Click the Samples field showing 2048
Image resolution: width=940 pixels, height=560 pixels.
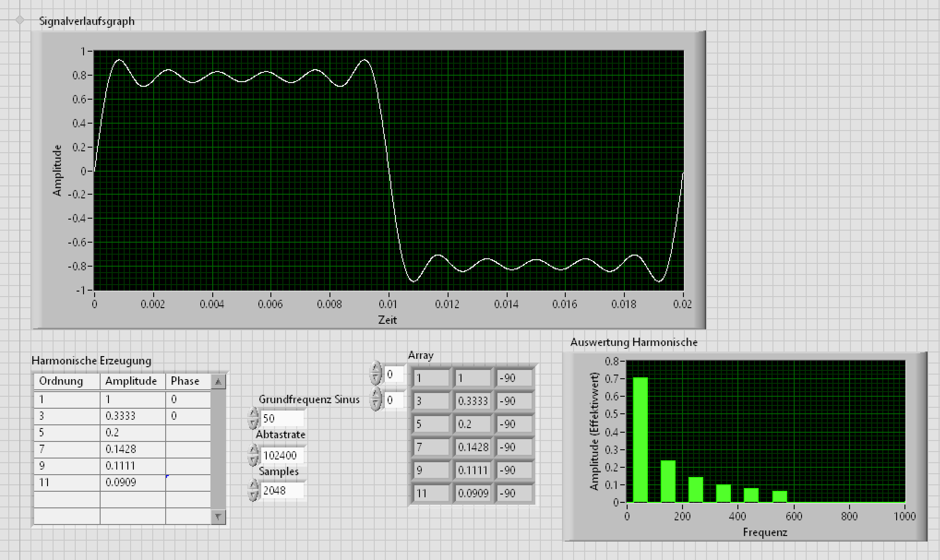pyautogui.click(x=281, y=490)
